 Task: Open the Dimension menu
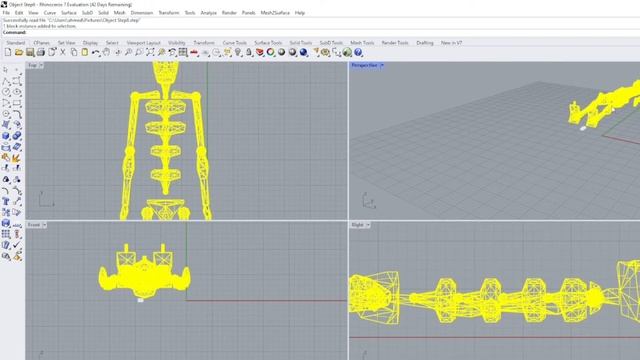[142, 13]
